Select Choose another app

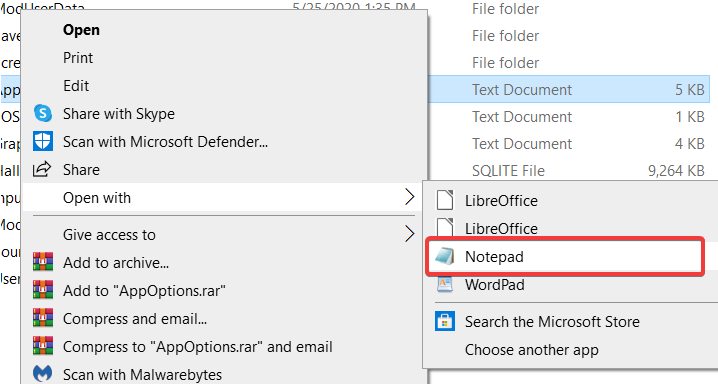[531, 350]
